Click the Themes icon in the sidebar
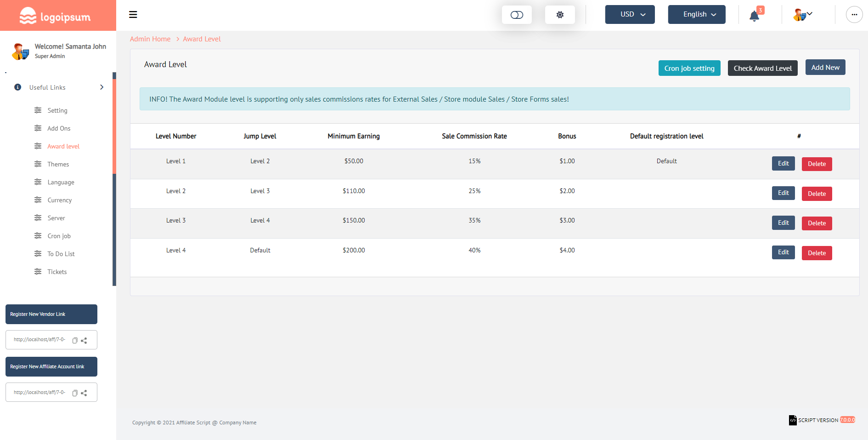868x440 pixels. pos(38,164)
